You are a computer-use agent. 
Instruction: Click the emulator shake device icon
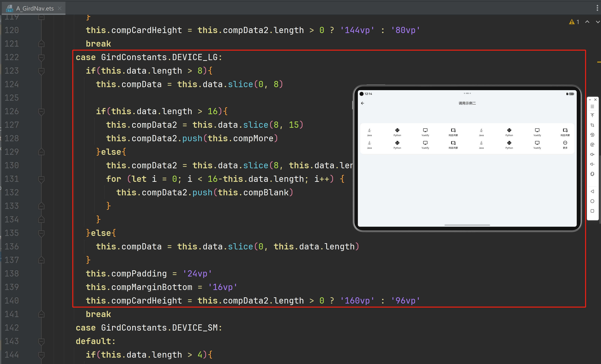592,174
